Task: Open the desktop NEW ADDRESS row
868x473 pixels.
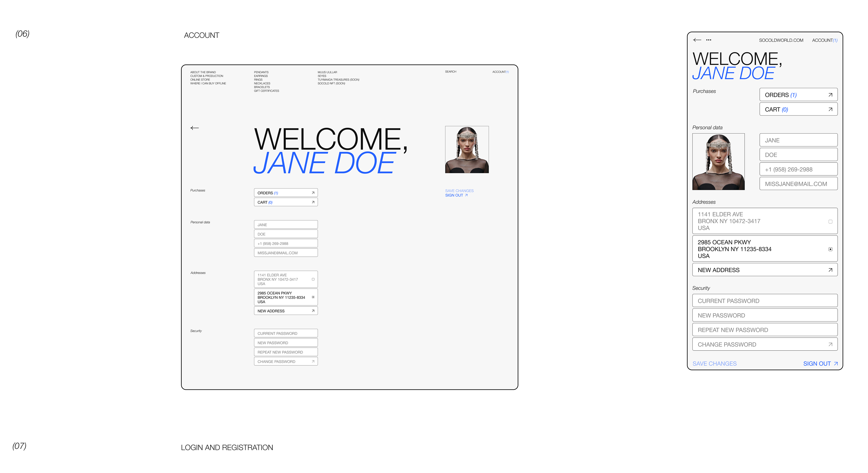Action: click(285, 311)
